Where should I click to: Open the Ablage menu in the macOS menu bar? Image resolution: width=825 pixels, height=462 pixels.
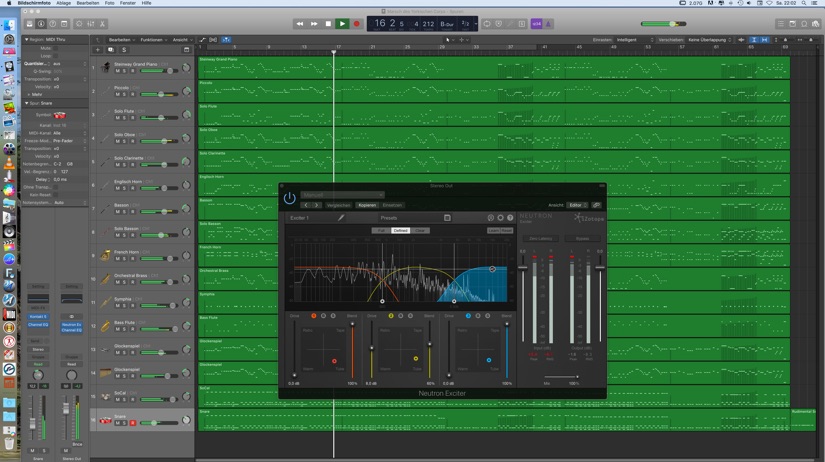click(63, 3)
